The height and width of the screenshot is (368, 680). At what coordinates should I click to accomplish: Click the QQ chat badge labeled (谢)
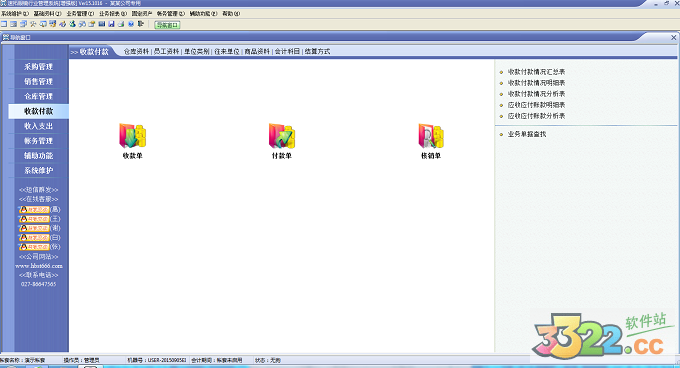tap(34, 228)
